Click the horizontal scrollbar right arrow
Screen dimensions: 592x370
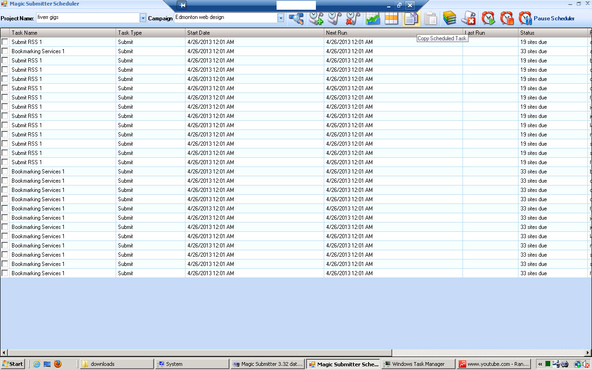[588, 353]
